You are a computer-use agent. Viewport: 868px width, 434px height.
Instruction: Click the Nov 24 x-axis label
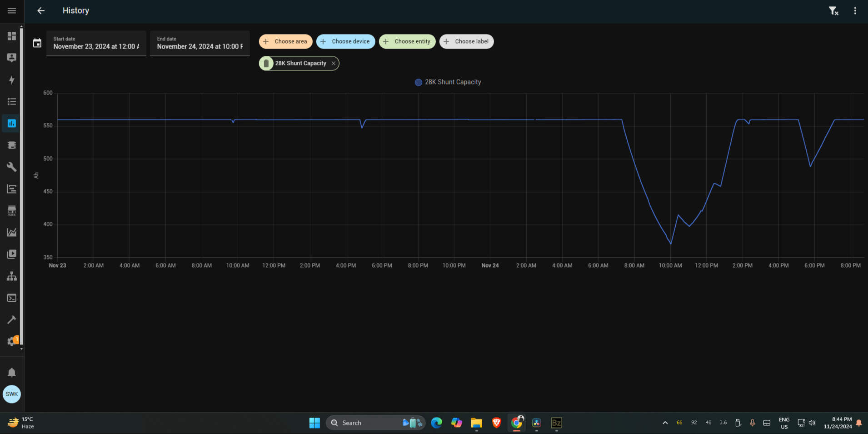pos(490,265)
